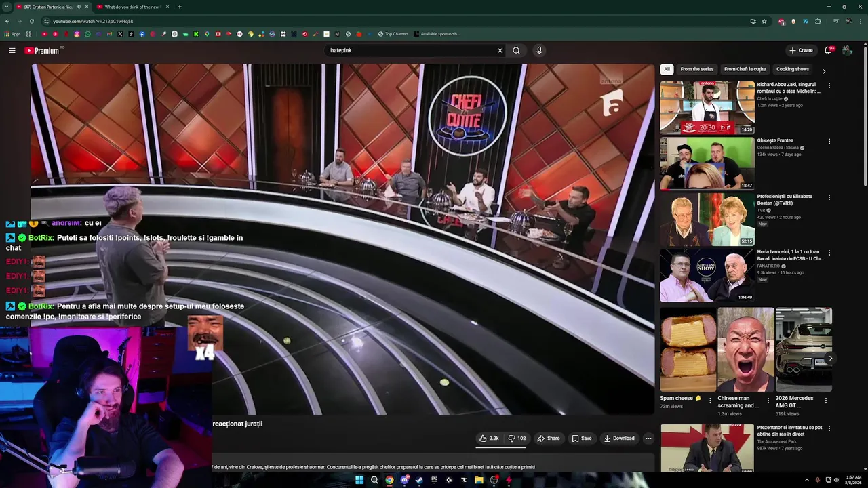Open options for Profesioniștii cu Elisabeta Bostan video
Screen dimensions: 868x488
click(829, 197)
